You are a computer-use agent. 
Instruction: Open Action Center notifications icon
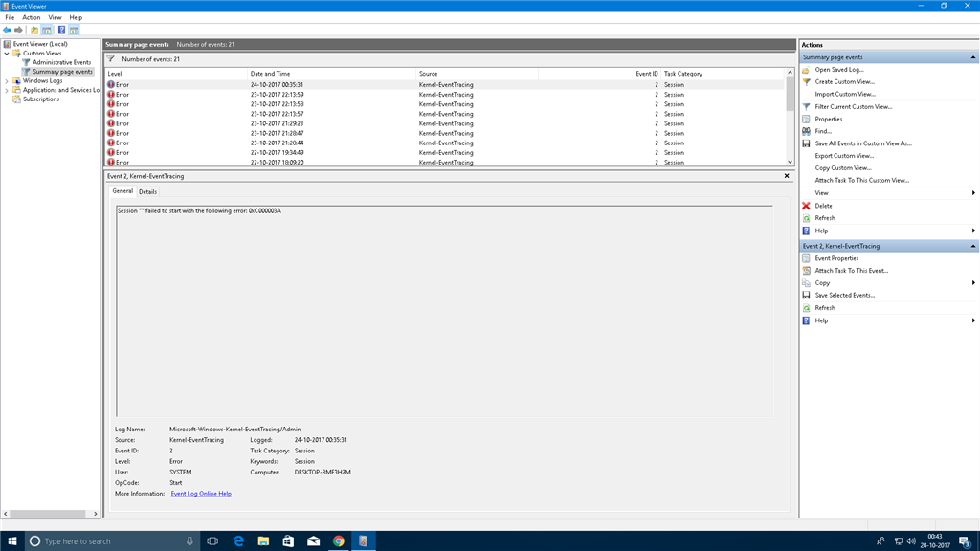pyautogui.click(x=965, y=541)
